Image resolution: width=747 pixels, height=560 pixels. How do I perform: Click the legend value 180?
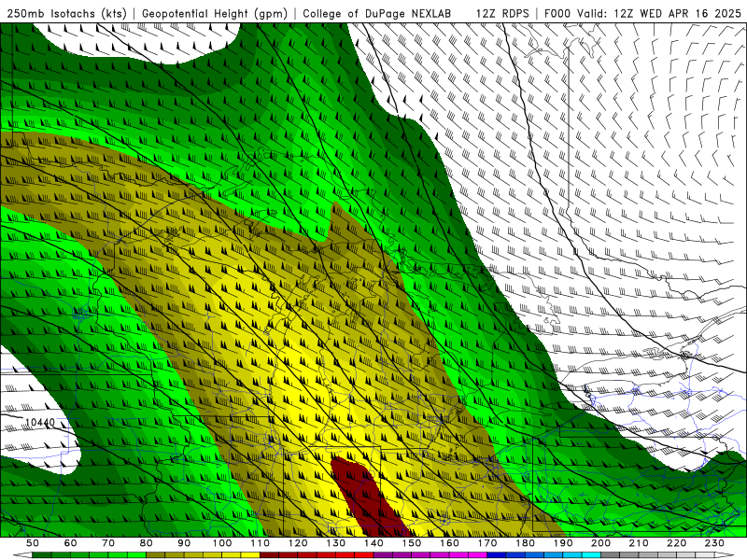[x=525, y=543]
